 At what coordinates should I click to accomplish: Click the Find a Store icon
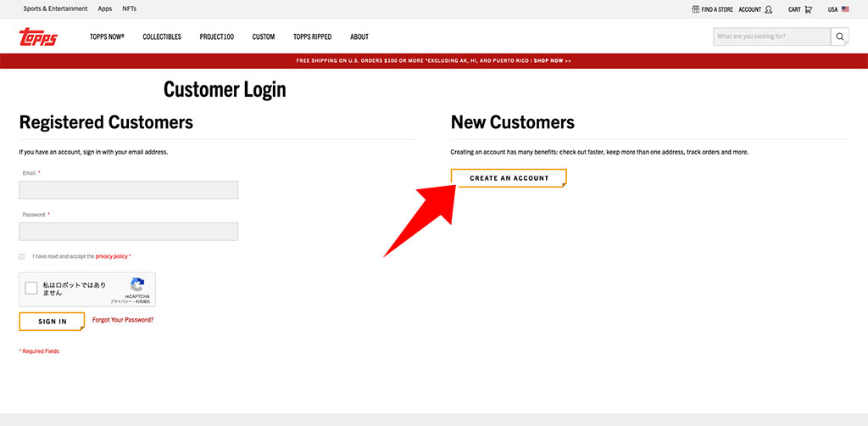pyautogui.click(x=695, y=9)
